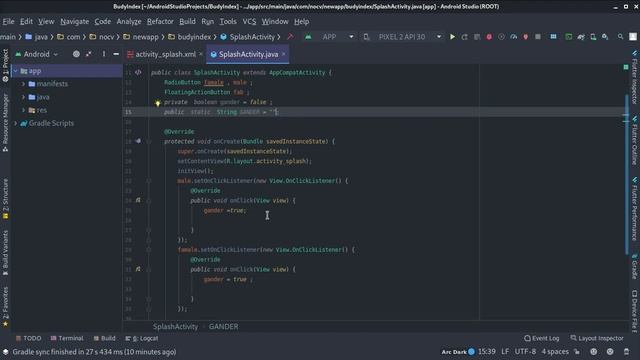The width and height of the screenshot is (640, 360).
Task: Open the Logcat tool window button
Action: [x=142, y=338]
